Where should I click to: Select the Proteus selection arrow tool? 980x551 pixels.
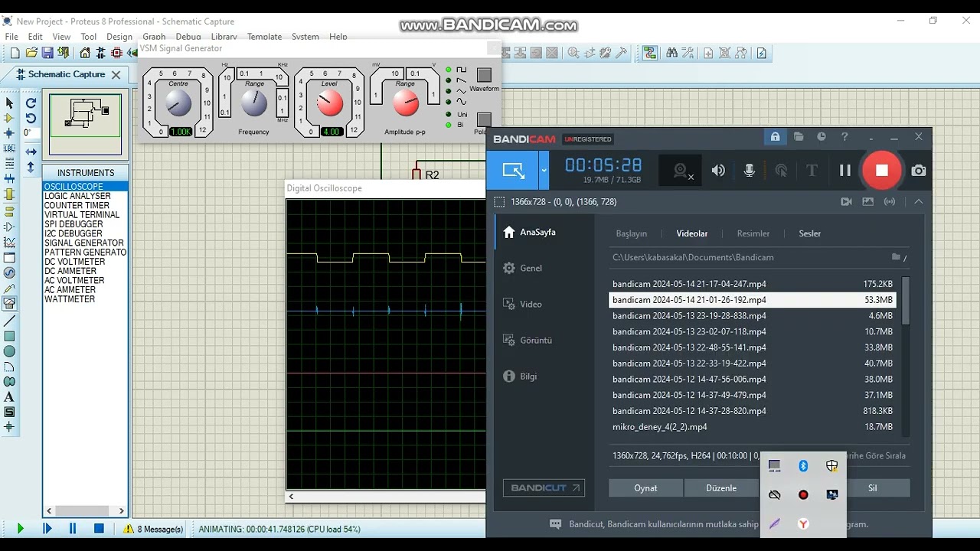[x=9, y=103]
